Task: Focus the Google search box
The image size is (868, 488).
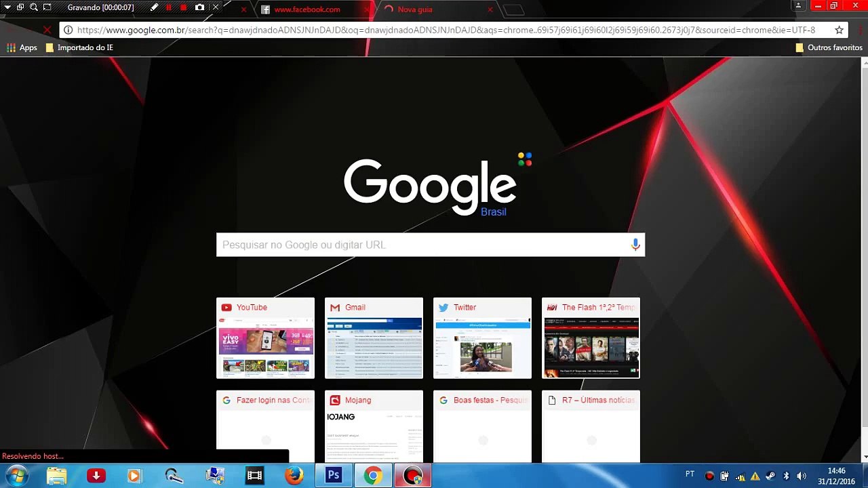Action: coord(431,245)
